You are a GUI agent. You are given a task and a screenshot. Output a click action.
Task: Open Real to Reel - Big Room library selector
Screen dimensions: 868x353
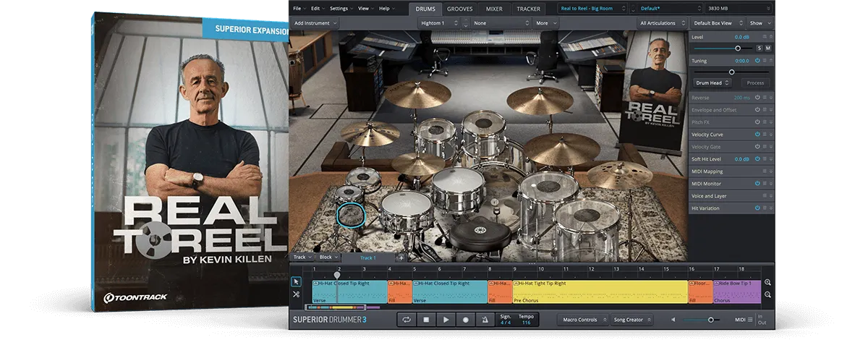click(x=593, y=8)
